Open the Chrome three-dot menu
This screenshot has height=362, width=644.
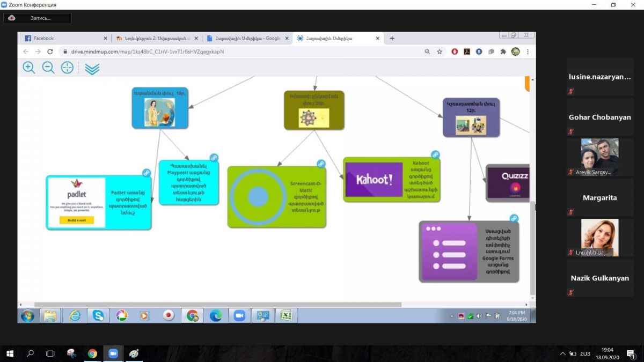[528, 52]
